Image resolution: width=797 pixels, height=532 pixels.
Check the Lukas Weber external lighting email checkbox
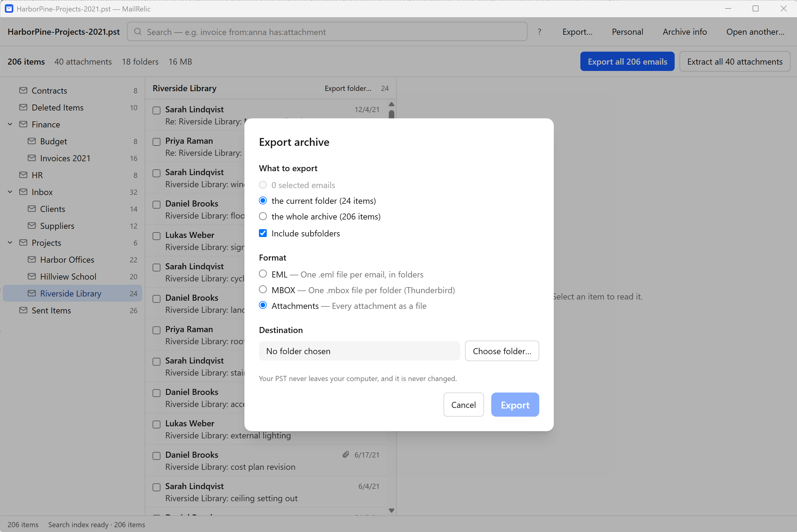156,425
